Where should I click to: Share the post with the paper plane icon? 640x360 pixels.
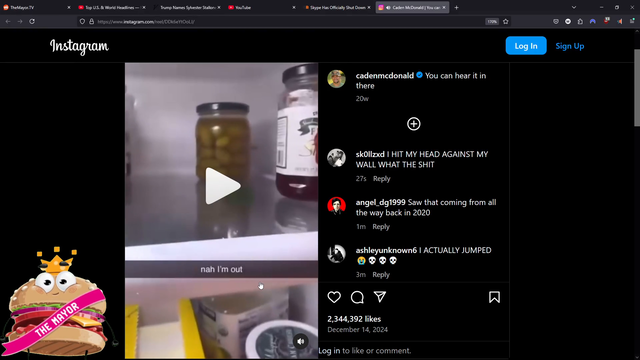(380, 297)
